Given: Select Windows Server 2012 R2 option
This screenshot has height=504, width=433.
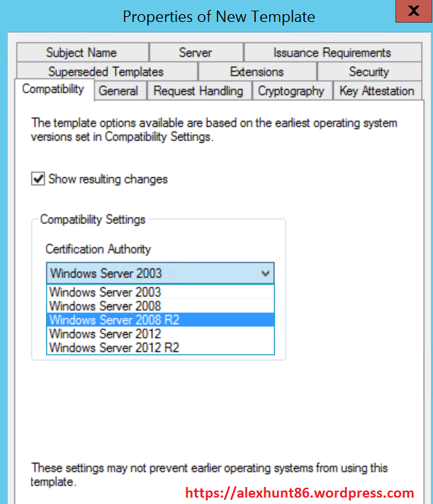Looking at the screenshot, I should click(114, 348).
